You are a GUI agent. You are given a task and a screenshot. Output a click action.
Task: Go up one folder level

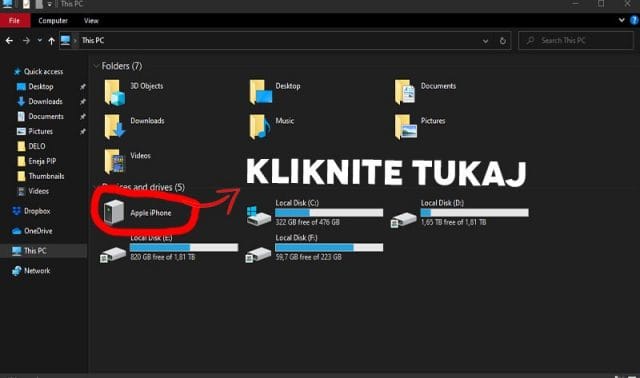tap(51, 41)
